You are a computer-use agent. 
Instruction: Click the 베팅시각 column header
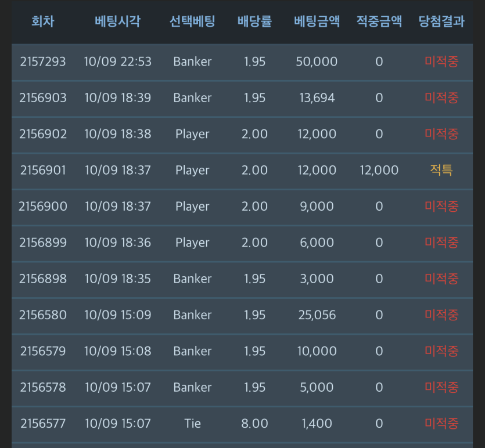click(x=117, y=21)
